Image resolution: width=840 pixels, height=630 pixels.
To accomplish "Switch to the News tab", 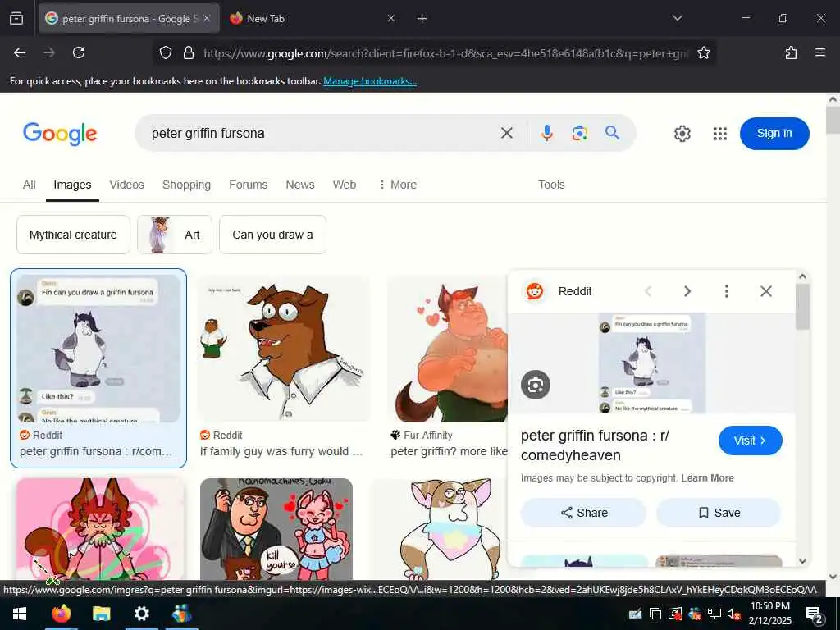I will click(300, 185).
